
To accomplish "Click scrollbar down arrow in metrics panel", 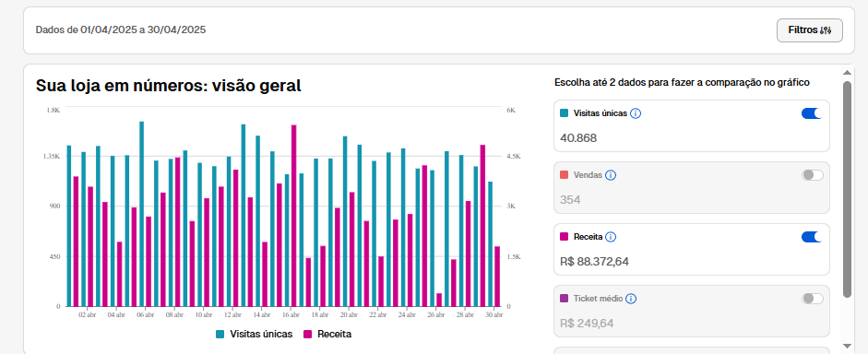I will click(x=847, y=346).
